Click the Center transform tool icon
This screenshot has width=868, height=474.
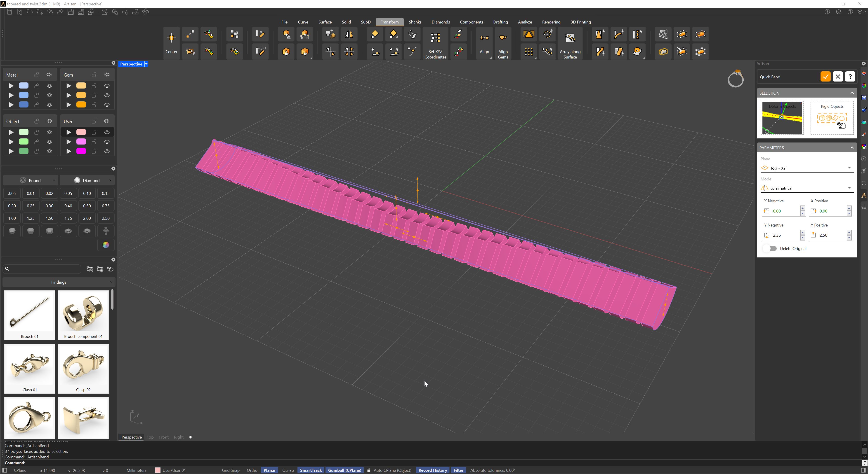coord(171,38)
